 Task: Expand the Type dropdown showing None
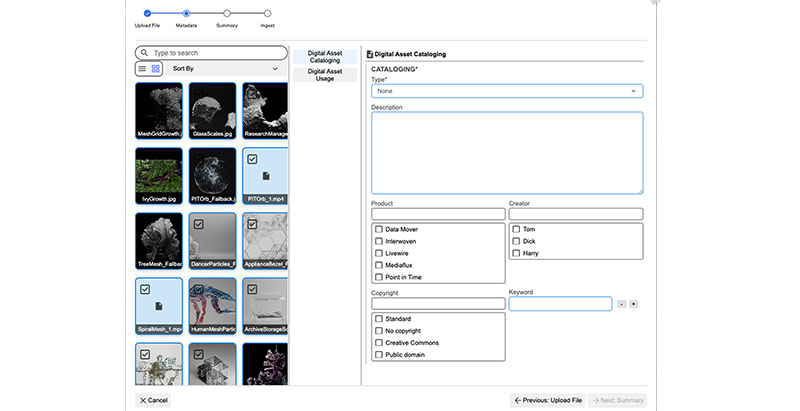506,91
